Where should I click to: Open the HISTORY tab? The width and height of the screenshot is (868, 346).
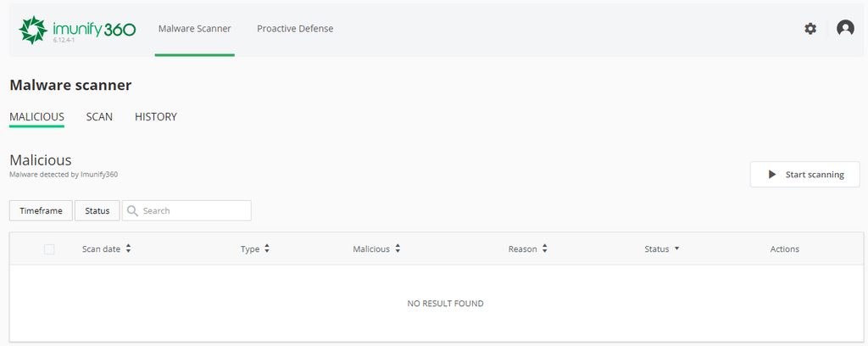(x=156, y=117)
